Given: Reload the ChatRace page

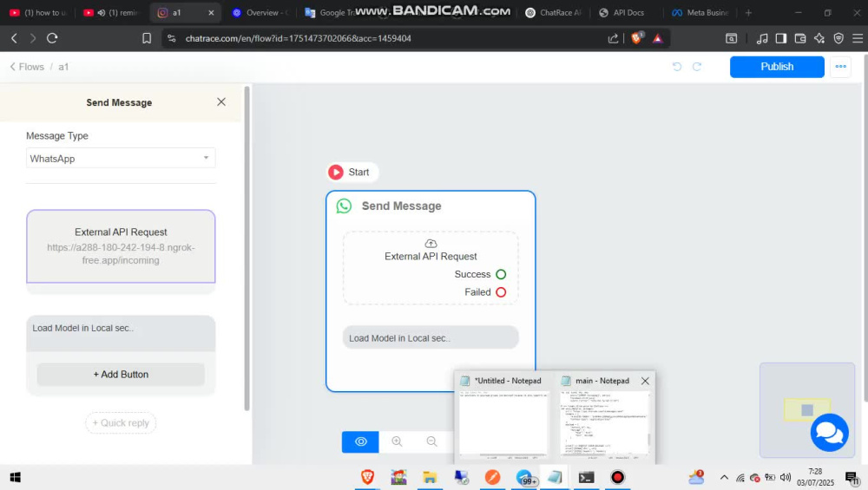Looking at the screenshot, I should (52, 38).
